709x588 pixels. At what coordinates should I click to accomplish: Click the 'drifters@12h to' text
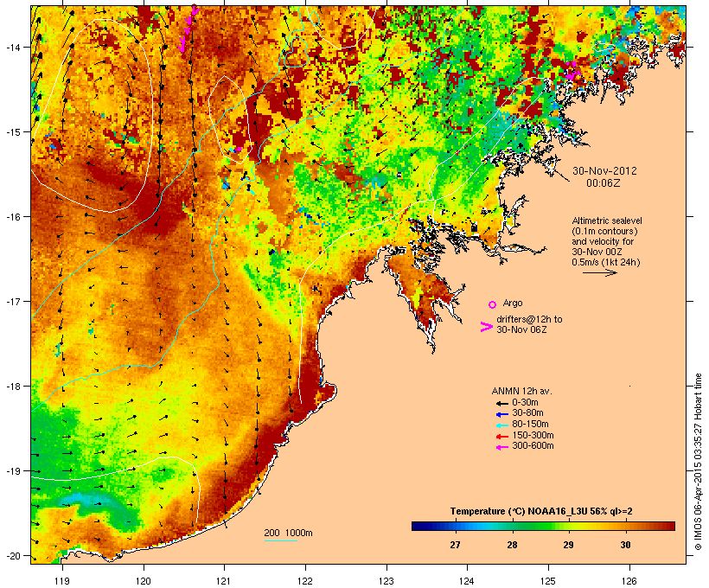pyautogui.click(x=529, y=319)
